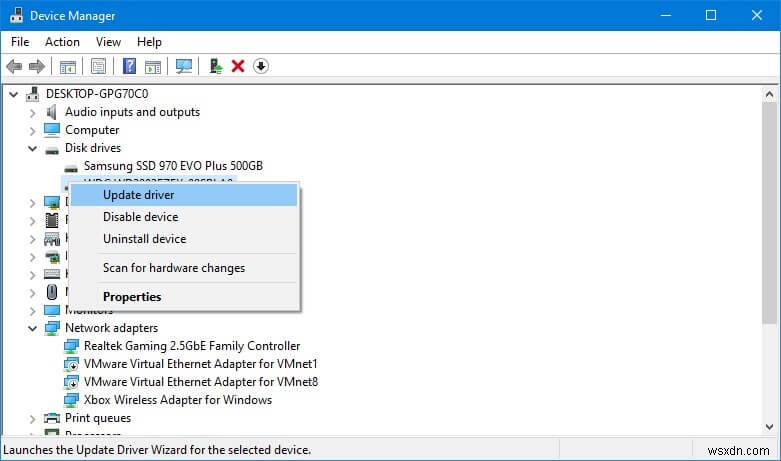Select the Network adapters label
This screenshot has width=781, height=461.
(x=112, y=328)
